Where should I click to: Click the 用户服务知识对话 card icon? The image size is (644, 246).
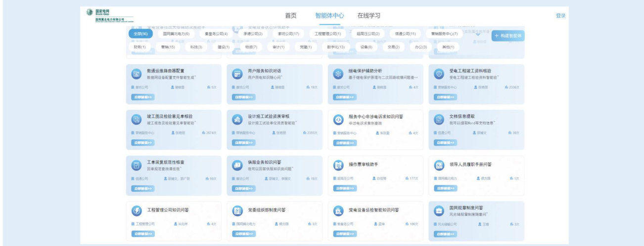[x=237, y=74]
